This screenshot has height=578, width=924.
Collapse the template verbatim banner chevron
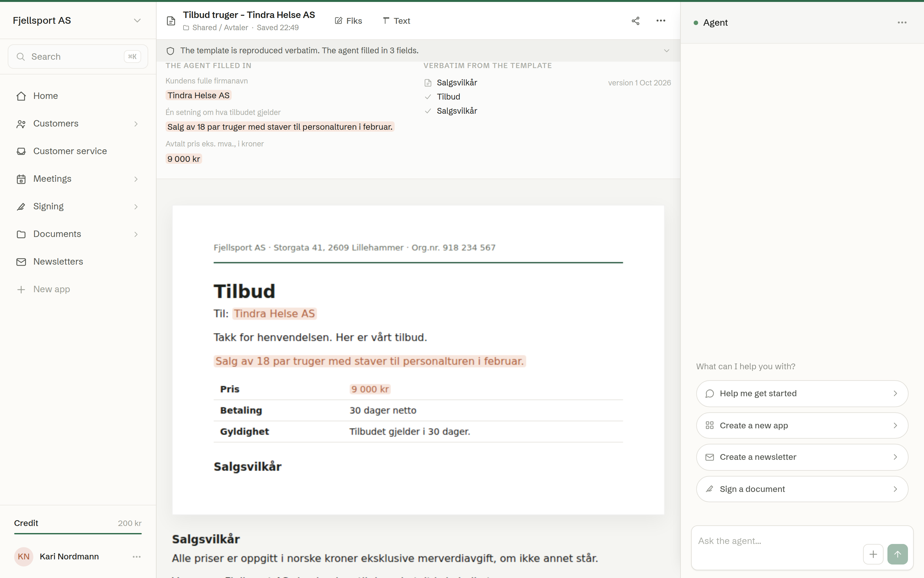666,50
